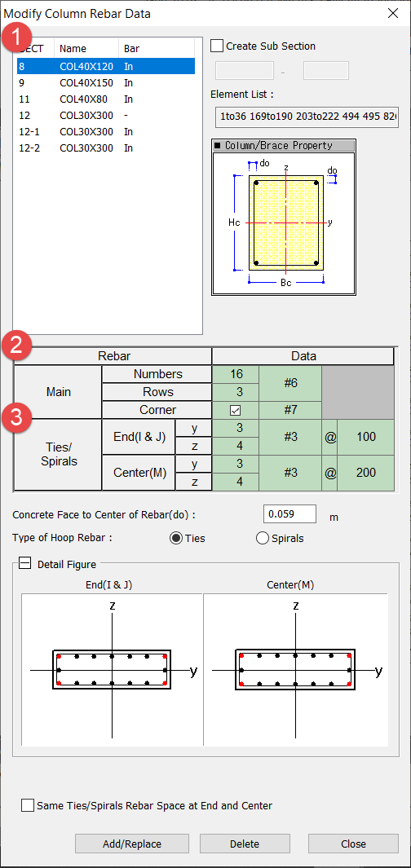Check Same Ties/Spirals Rebar Space option
The image size is (411, 868).
coord(27,805)
